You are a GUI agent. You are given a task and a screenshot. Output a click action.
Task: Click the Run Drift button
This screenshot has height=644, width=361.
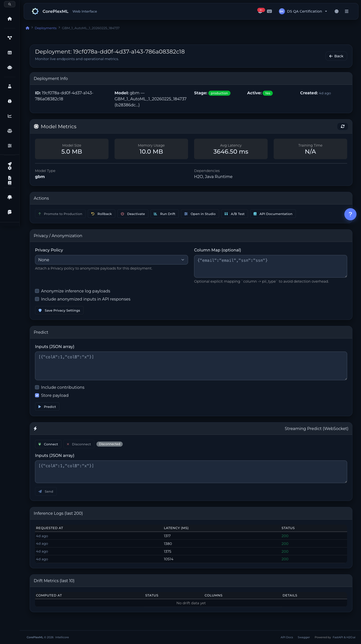pyautogui.click(x=164, y=214)
